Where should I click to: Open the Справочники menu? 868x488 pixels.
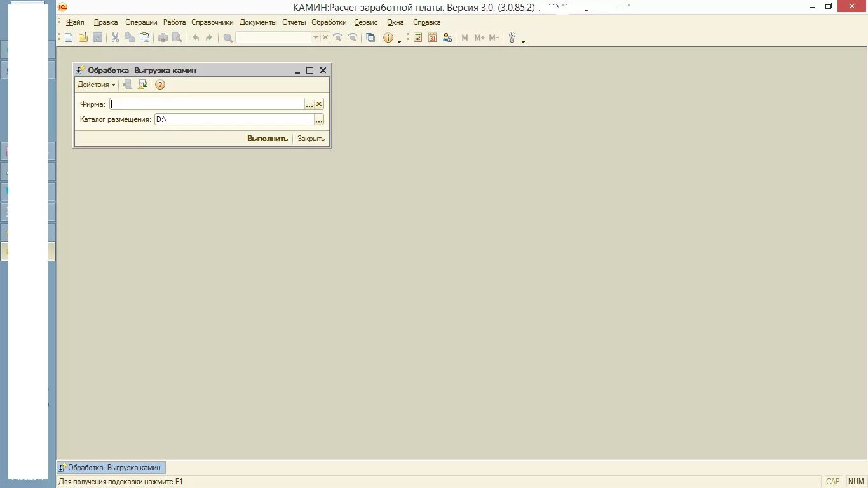point(213,22)
